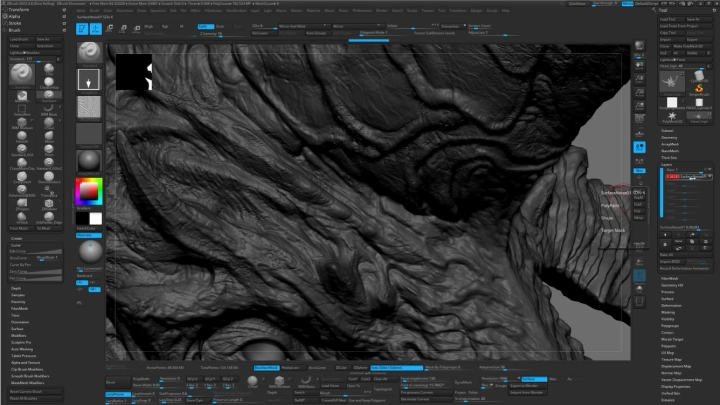Toggle the Rgb channel button
720x405 pixels.
click(x=165, y=27)
